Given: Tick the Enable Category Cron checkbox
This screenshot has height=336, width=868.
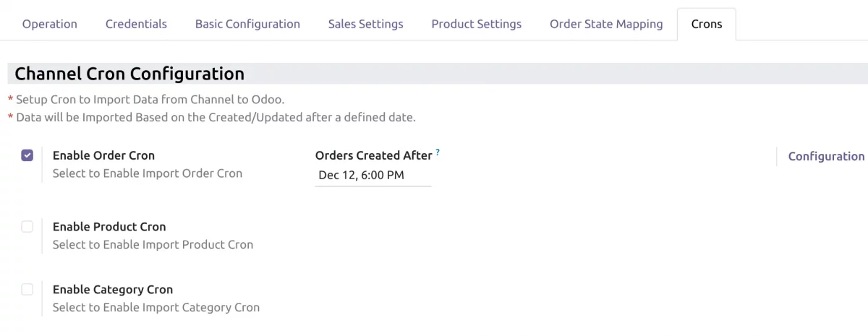Looking at the screenshot, I should coord(27,290).
